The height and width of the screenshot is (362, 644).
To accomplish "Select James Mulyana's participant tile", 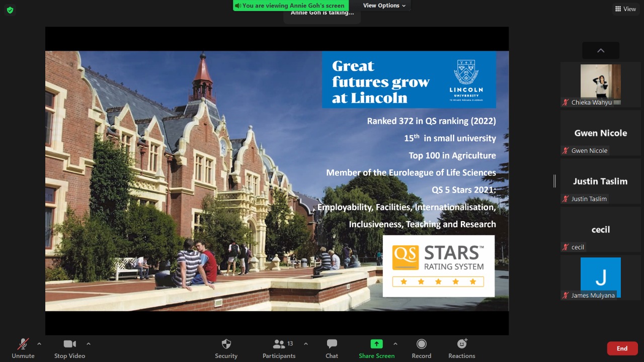I will tap(601, 277).
